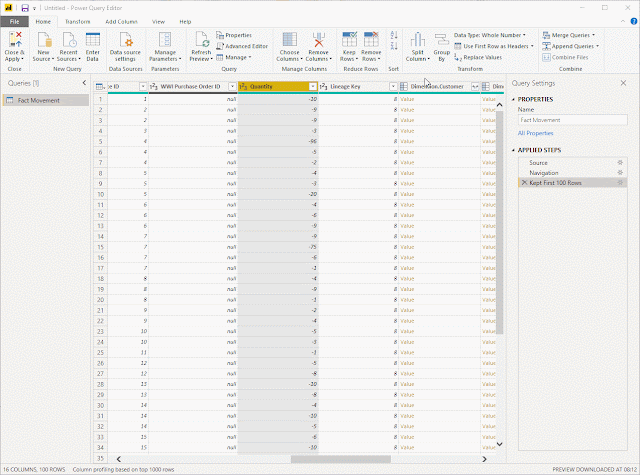Collapse the Queries pane with the chevron

point(84,83)
